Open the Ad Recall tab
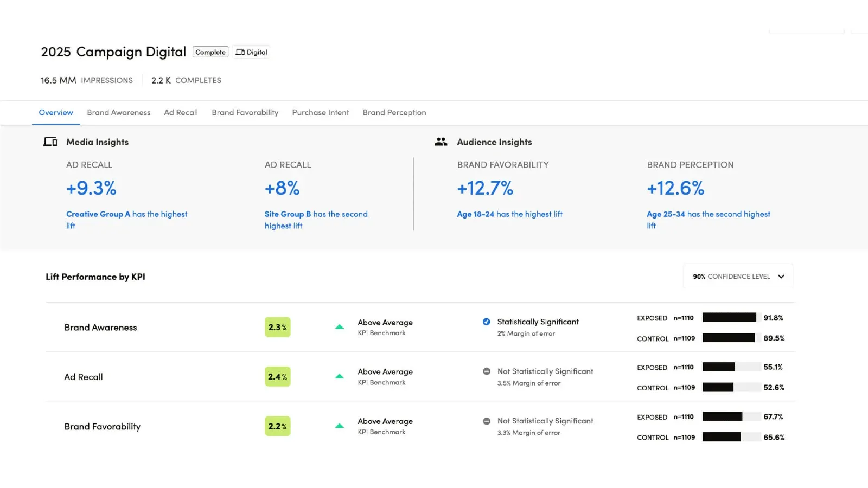This screenshot has width=868, height=488. (x=181, y=113)
